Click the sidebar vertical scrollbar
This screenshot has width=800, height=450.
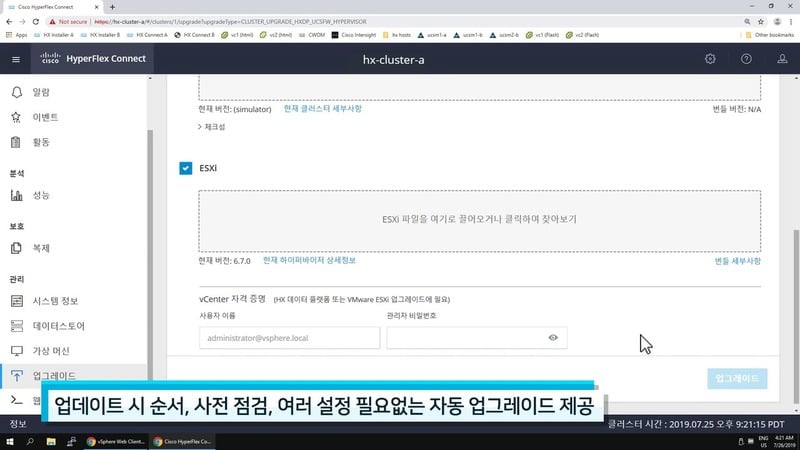(150, 255)
